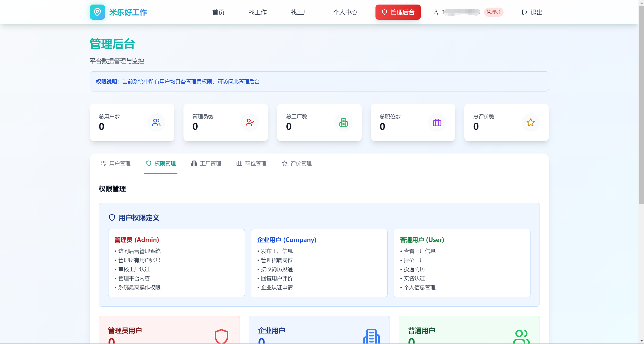Click the blue building icon in 企业用户 card
Screen dimensions: 644x344
click(371, 336)
